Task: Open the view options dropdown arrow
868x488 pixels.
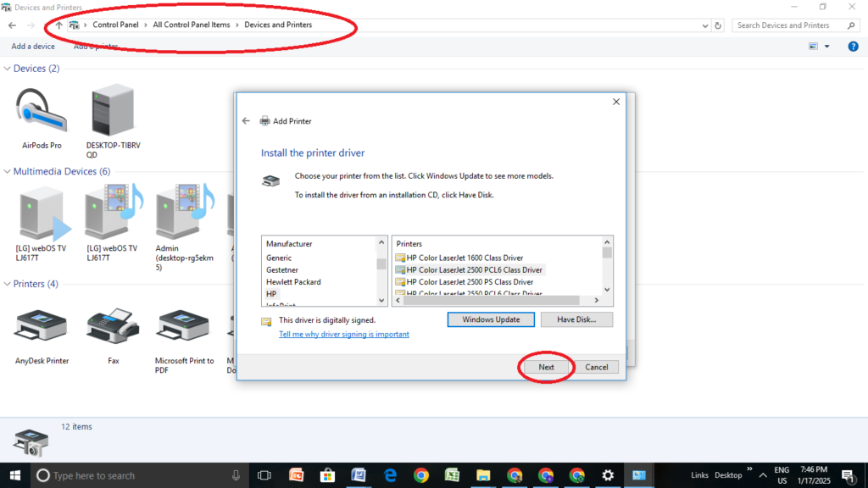Action: pos(827,47)
